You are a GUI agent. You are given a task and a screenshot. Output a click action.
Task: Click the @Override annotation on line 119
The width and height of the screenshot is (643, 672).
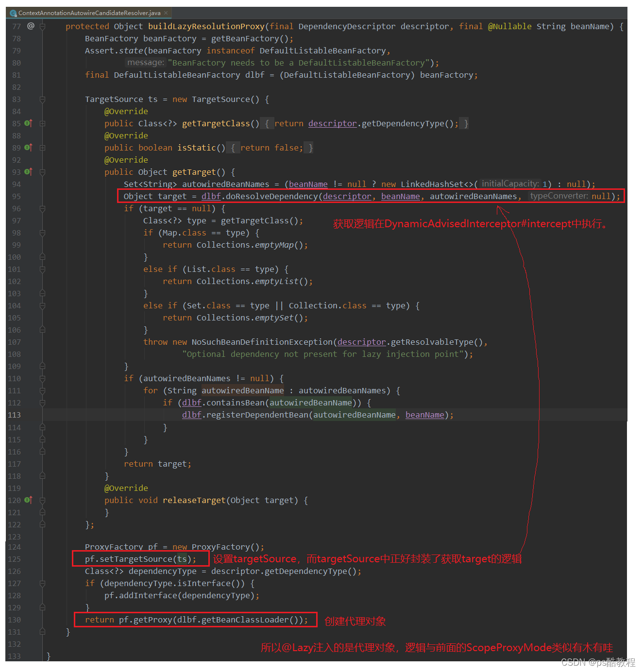click(x=126, y=488)
